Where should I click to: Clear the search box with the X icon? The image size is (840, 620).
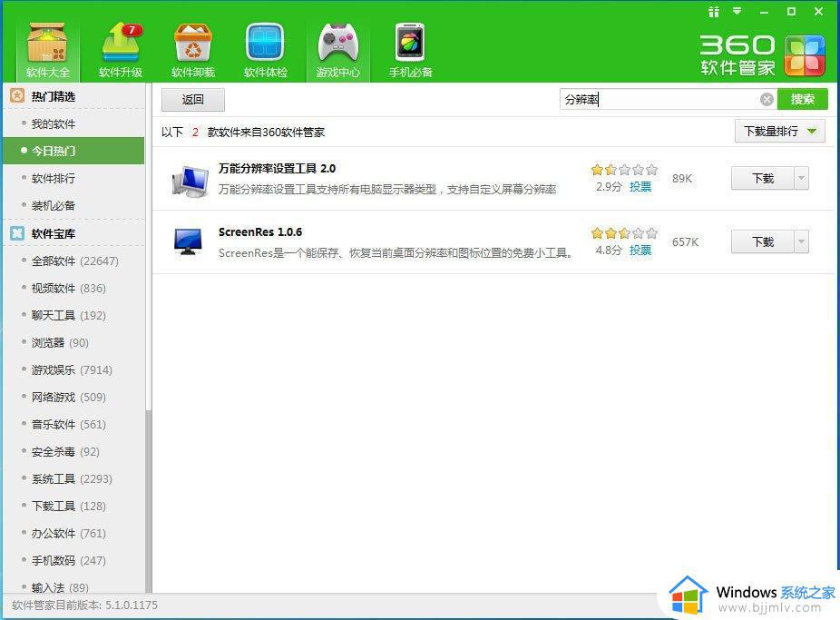click(x=767, y=99)
